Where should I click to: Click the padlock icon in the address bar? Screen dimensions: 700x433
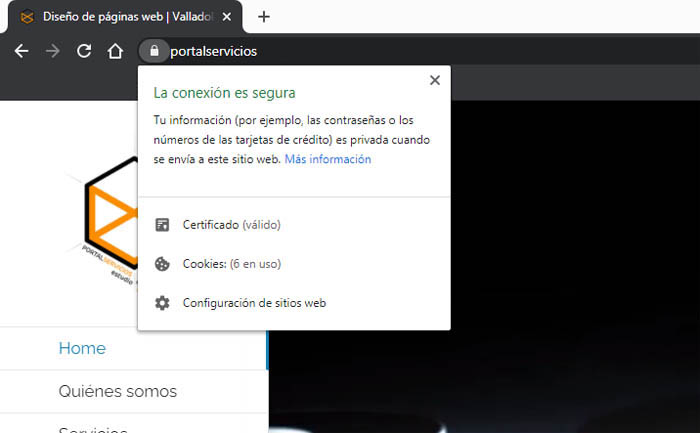point(153,51)
